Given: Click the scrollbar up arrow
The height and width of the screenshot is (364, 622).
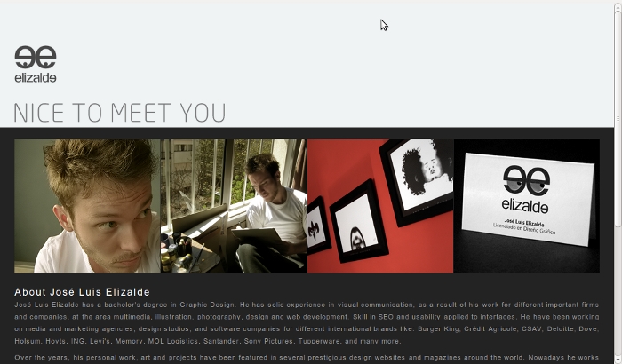Looking at the screenshot, I should (x=618, y=5).
